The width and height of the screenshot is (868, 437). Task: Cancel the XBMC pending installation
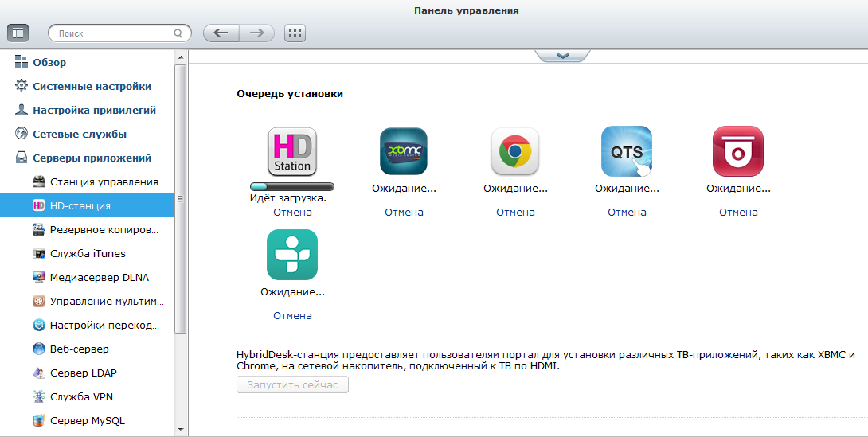click(x=404, y=212)
